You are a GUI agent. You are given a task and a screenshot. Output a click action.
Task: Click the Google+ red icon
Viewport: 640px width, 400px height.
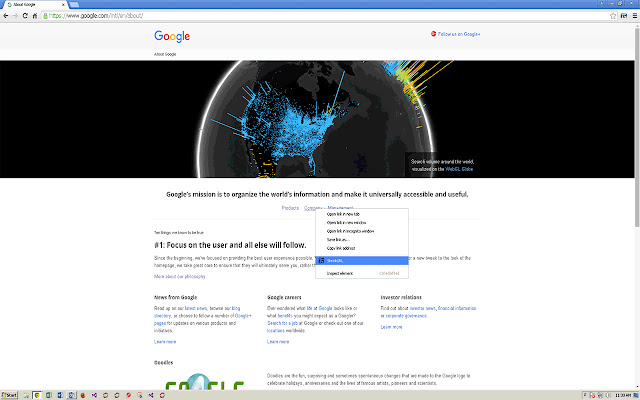pyautogui.click(x=433, y=34)
